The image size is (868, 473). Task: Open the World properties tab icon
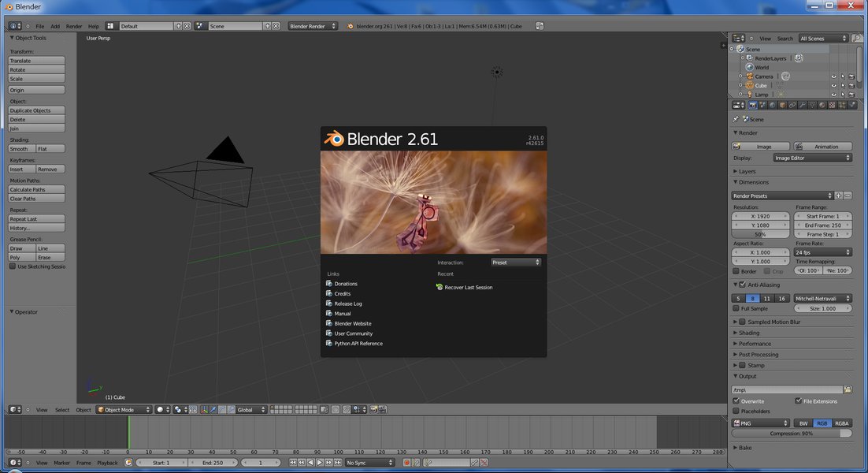[772, 105]
